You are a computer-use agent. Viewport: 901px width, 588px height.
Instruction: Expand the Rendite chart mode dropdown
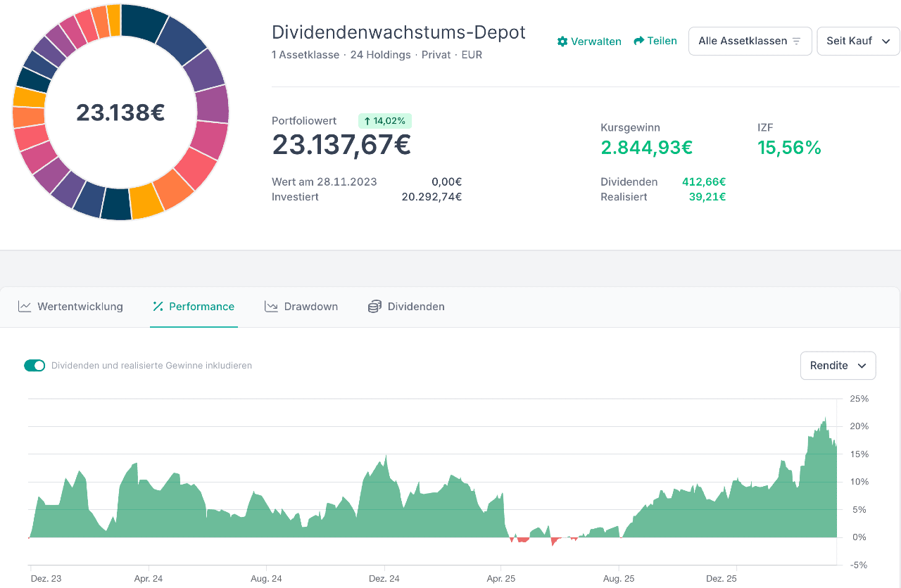[838, 366]
